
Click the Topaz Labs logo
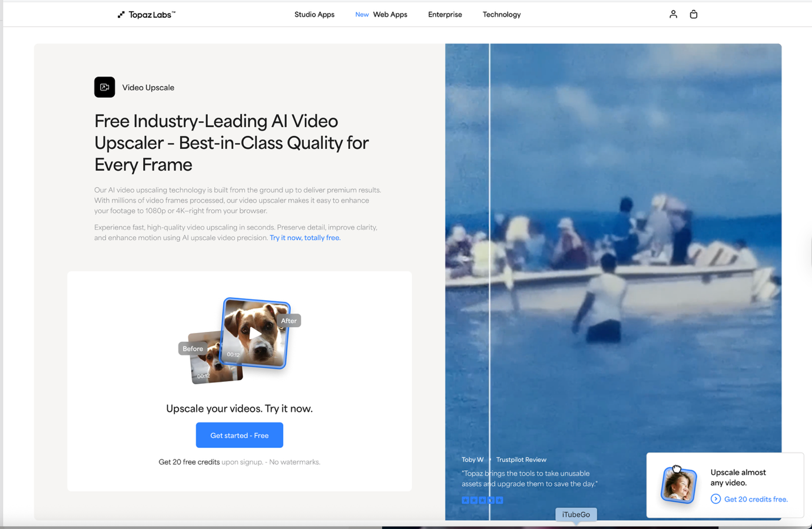pyautogui.click(x=146, y=15)
